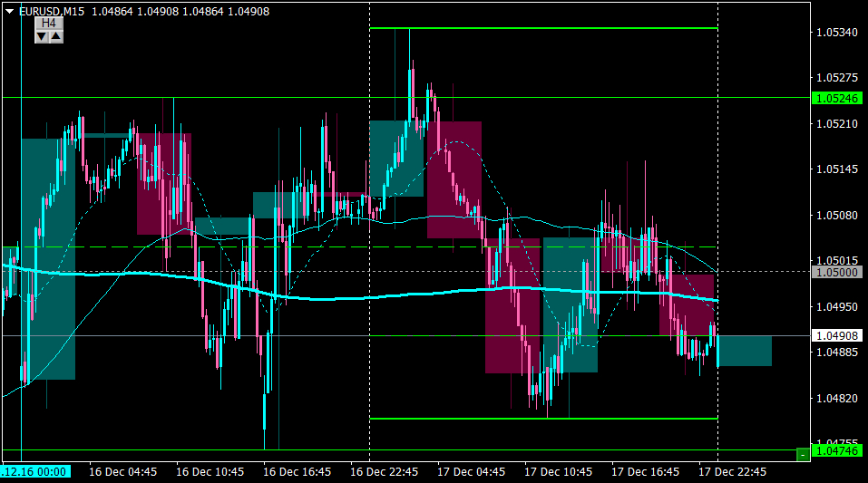Open the chart menu triangle beside EURUSD,M15
The image size is (868, 483).
coord(9,11)
